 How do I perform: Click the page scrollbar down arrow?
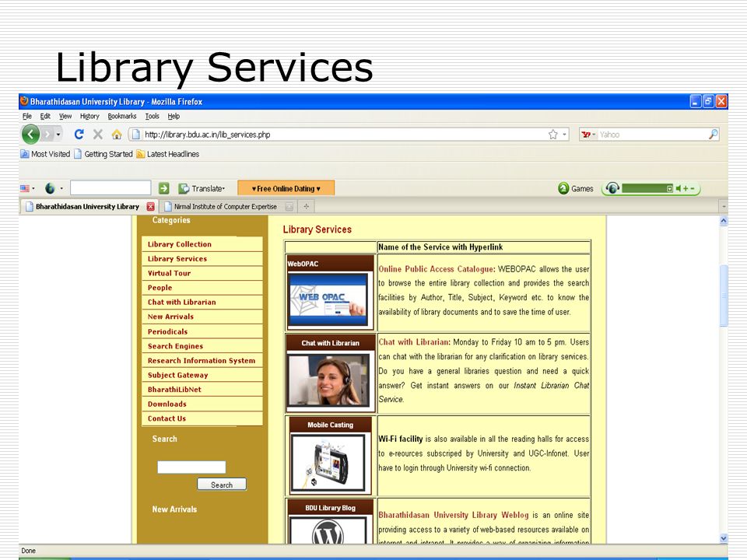(723, 538)
